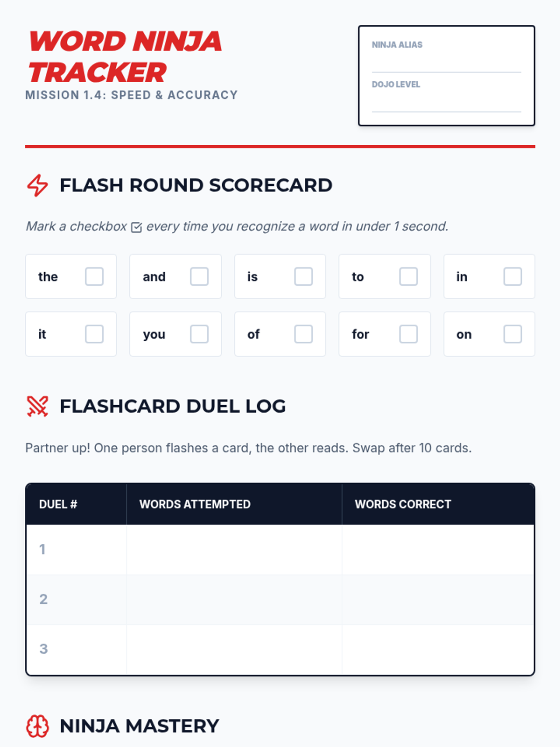Click the crossed swords Duel Log icon
560x747 pixels.
[x=37, y=406]
